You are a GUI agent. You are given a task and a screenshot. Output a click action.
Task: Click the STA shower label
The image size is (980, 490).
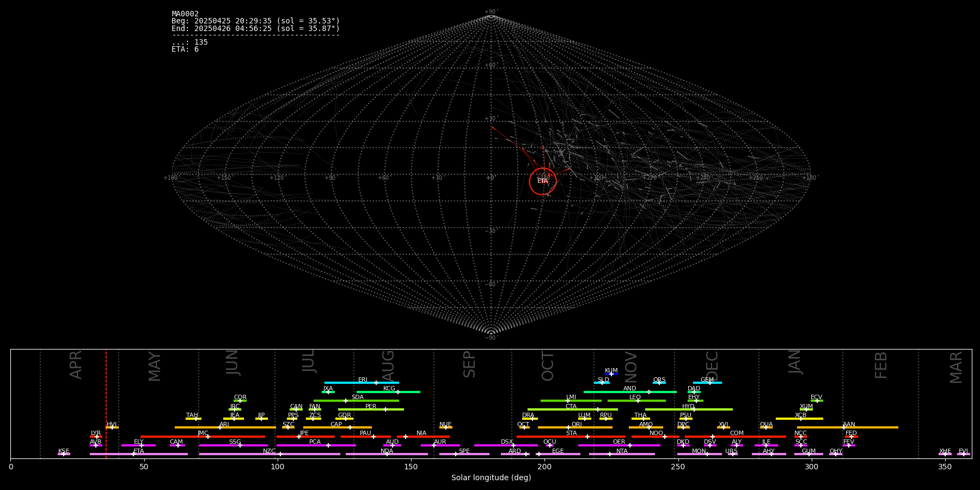click(x=572, y=433)
